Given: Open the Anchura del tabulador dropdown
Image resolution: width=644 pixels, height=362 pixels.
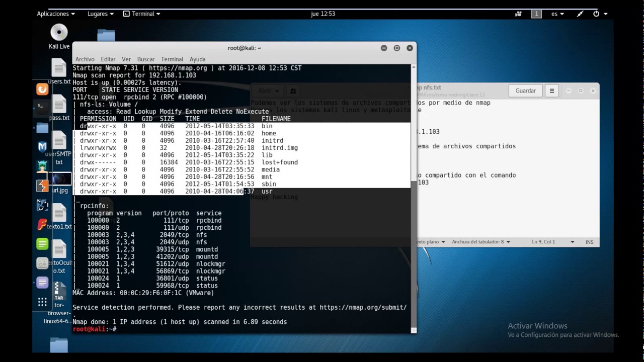Looking at the screenshot, I should click(481, 242).
